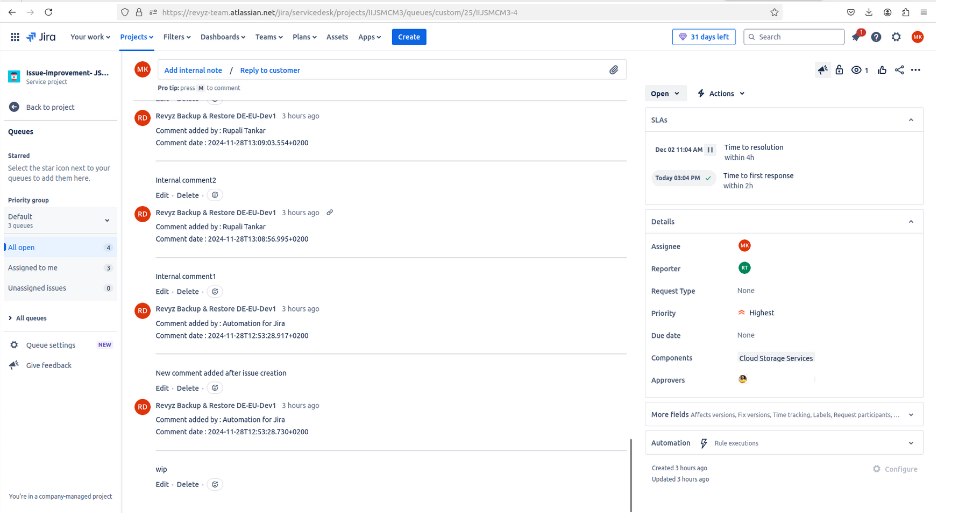Open the notifications bell icon
This screenshot has height=530, width=980.
click(856, 37)
